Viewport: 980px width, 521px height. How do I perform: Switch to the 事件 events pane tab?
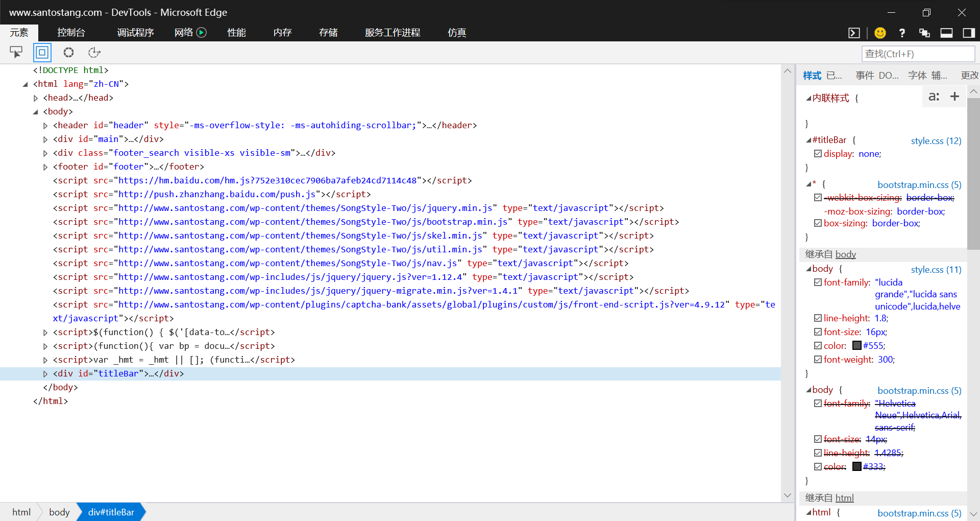(x=865, y=76)
